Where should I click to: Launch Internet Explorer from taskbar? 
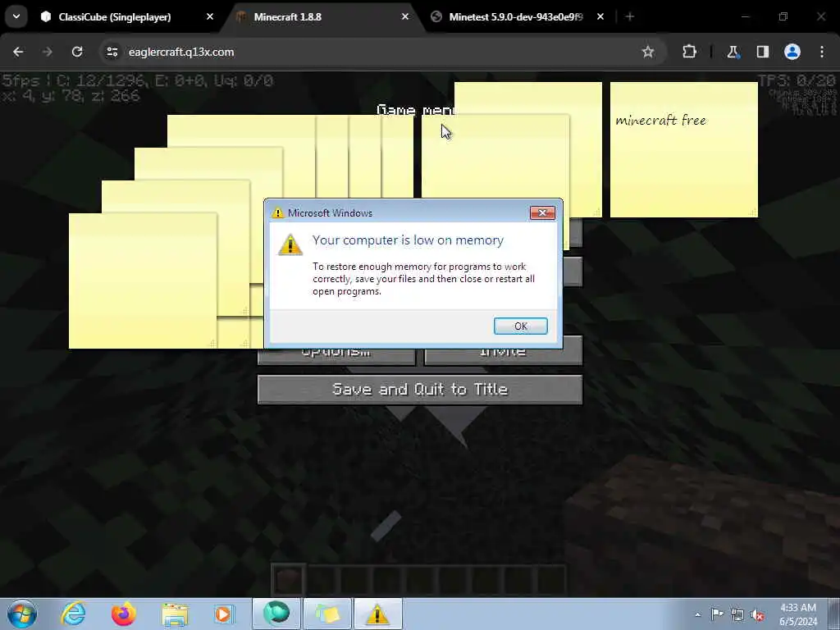point(73,614)
